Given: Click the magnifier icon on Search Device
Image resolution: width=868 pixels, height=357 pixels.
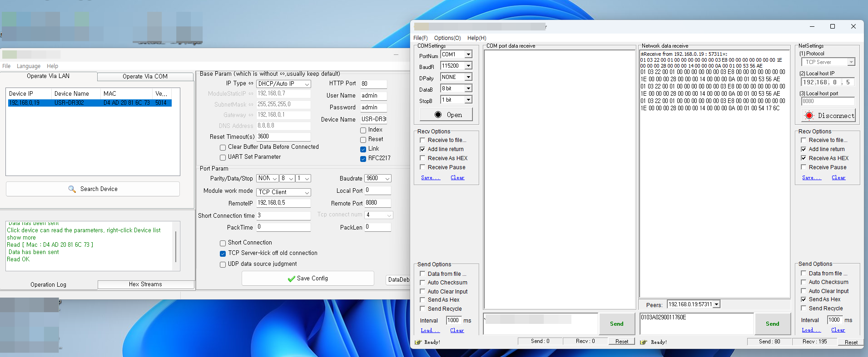Looking at the screenshot, I should (72, 189).
